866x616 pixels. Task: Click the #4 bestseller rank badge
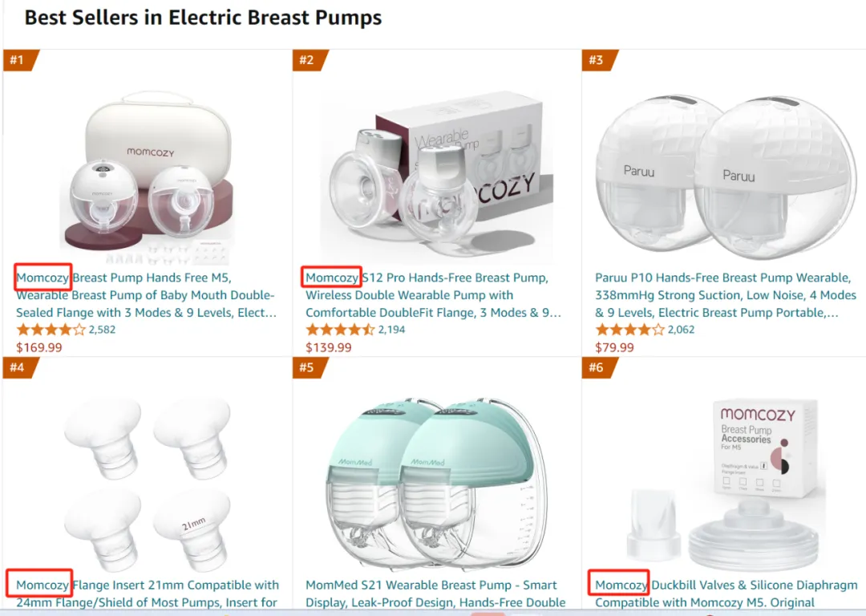click(x=21, y=367)
